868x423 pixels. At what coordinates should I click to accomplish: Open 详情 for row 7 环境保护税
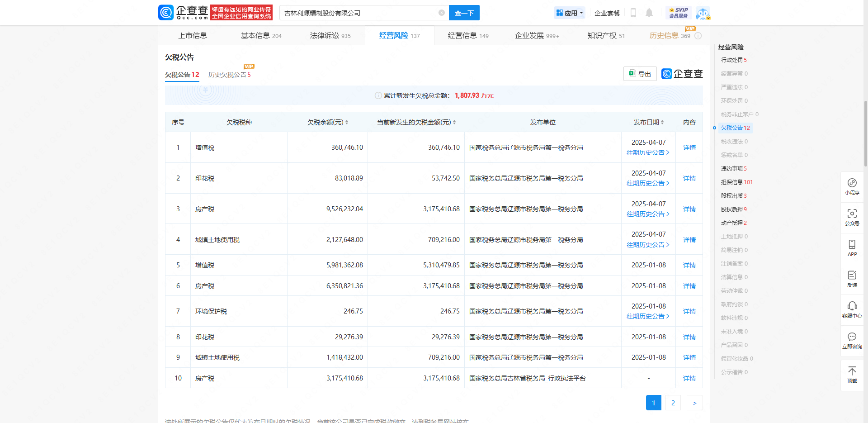[689, 311]
